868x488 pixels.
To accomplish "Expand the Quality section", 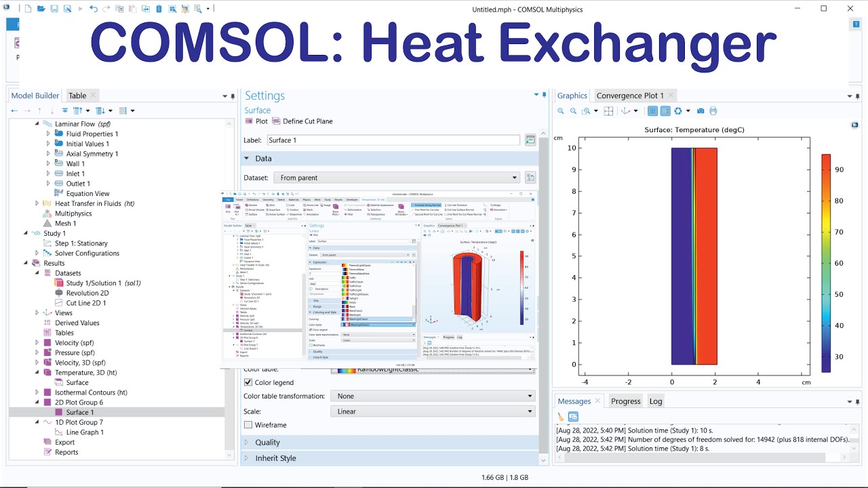I will [391, 443].
